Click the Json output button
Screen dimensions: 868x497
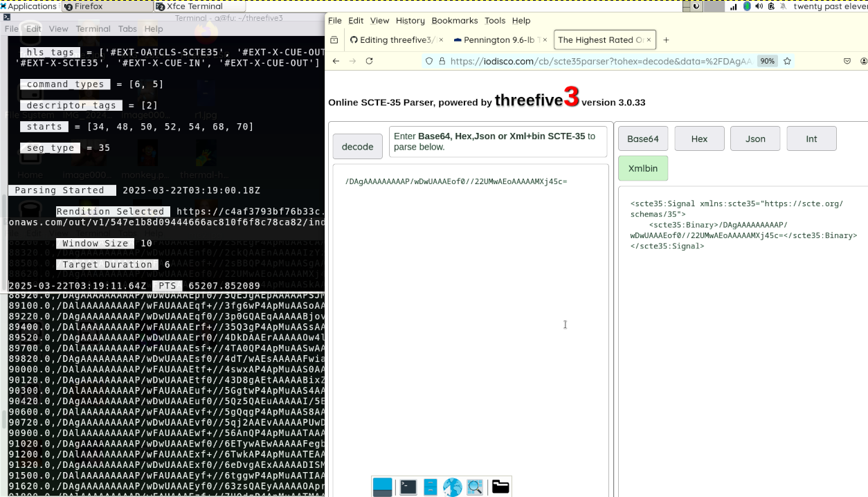point(755,138)
